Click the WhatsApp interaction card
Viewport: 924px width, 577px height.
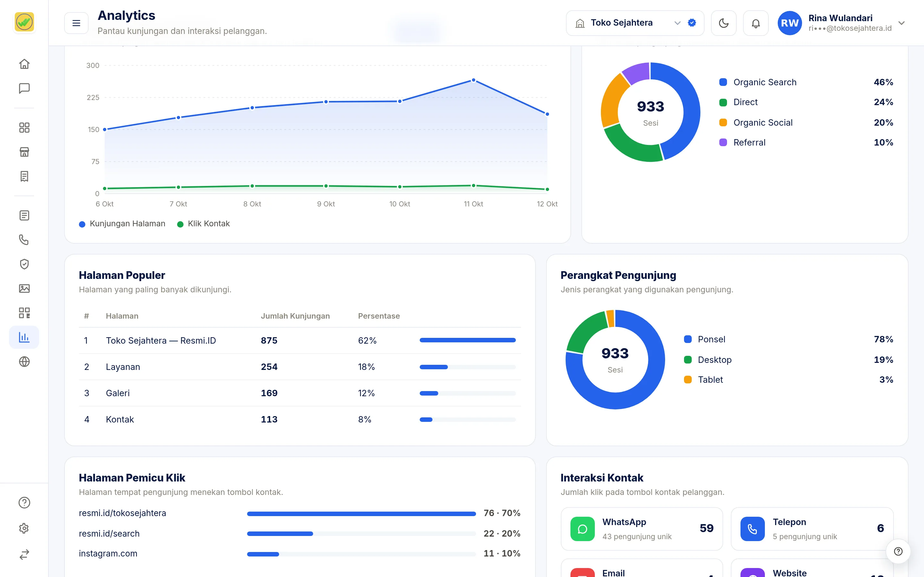[x=641, y=529]
